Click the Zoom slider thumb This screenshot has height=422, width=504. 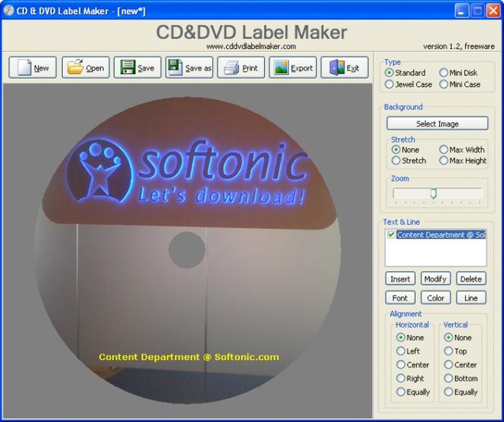pyautogui.click(x=433, y=194)
